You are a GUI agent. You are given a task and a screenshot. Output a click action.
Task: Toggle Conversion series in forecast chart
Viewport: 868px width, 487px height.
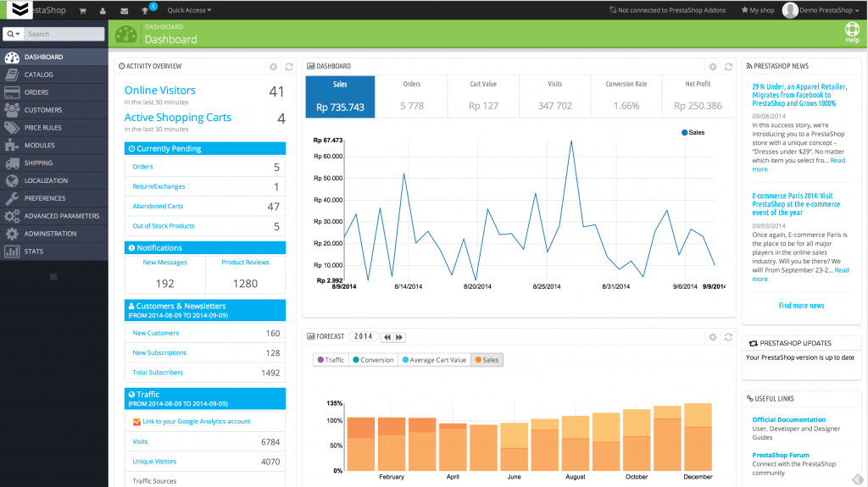(373, 360)
